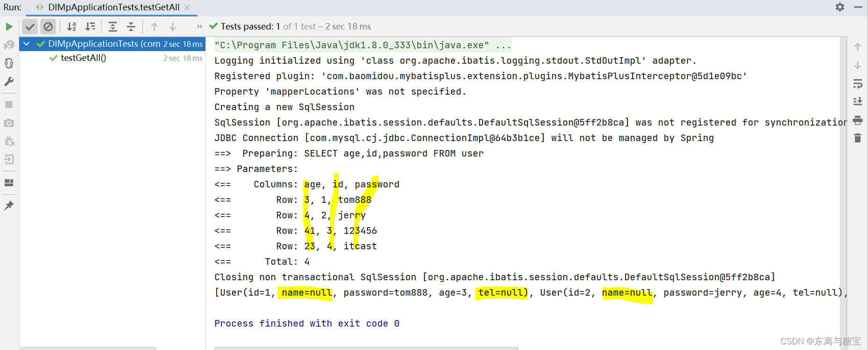This screenshot has height=350, width=868.
Task: Collapse the DIMpApplicationTests tree node
Action: click(x=27, y=44)
